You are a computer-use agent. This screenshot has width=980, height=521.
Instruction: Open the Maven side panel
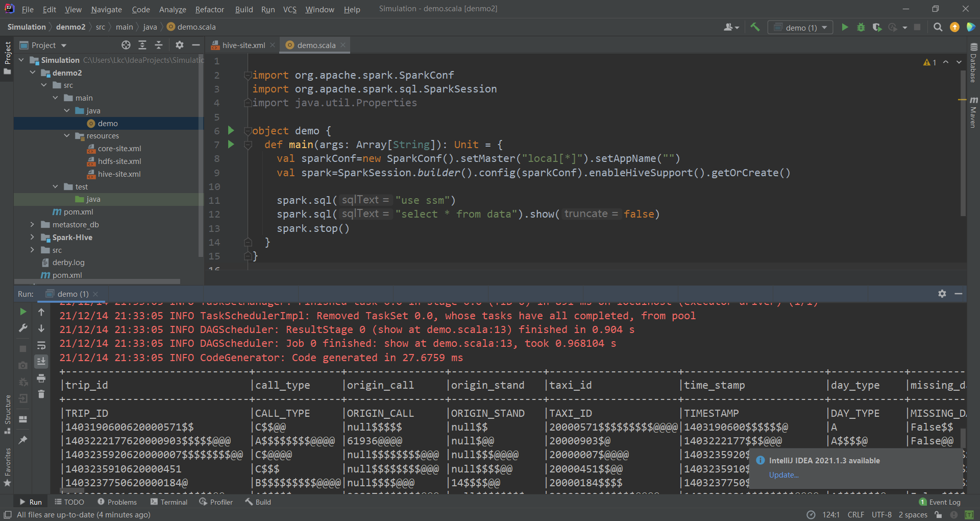973,112
